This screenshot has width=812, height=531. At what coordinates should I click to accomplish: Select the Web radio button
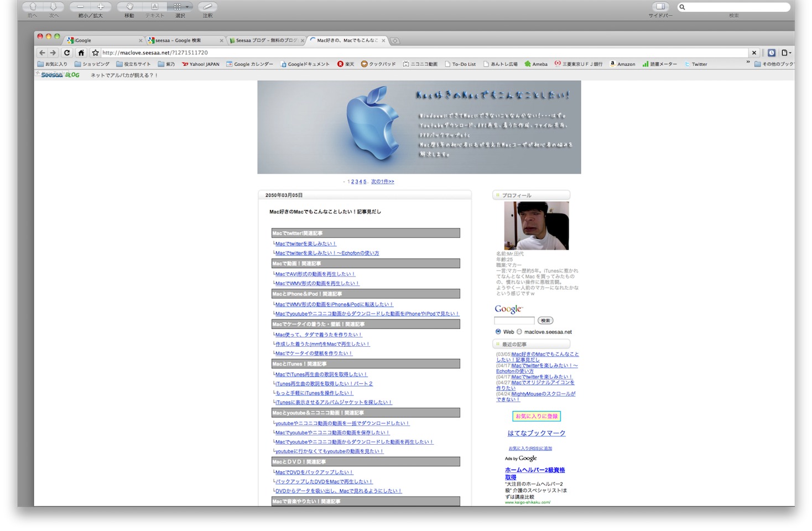pyautogui.click(x=498, y=332)
